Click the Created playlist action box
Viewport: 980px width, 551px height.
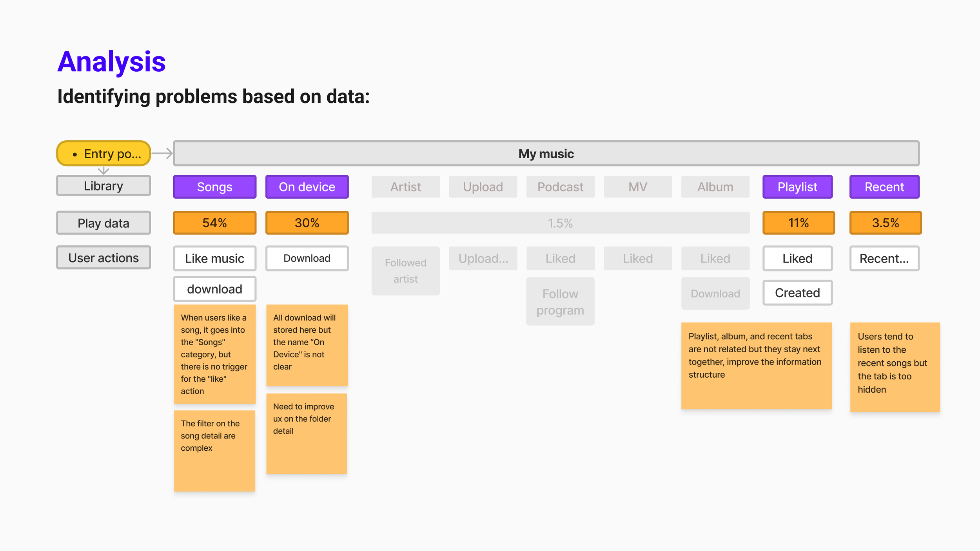[x=797, y=293]
